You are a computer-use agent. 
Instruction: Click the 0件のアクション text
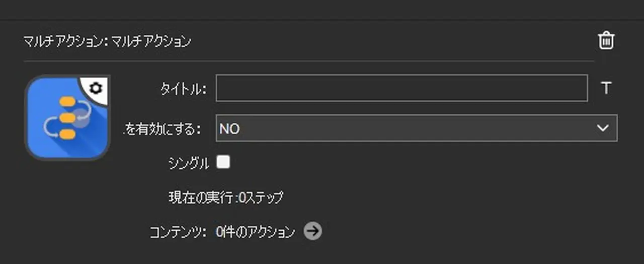click(255, 232)
